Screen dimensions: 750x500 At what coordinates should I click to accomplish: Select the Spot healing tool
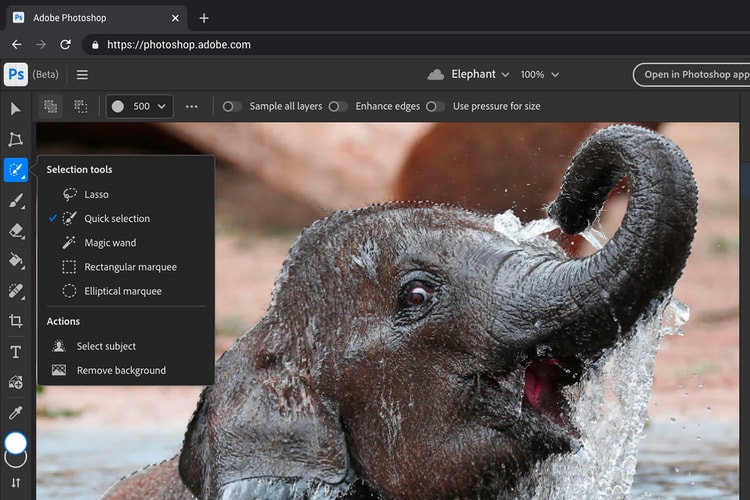click(16, 291)
